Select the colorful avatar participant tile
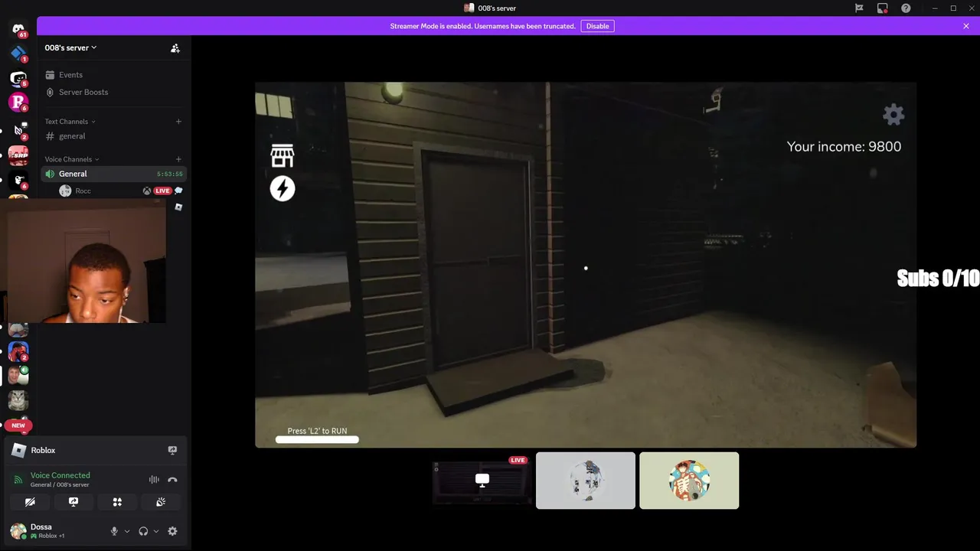This screenshot has width=980, height=551. pyautogui.click(x=689, y=481)
